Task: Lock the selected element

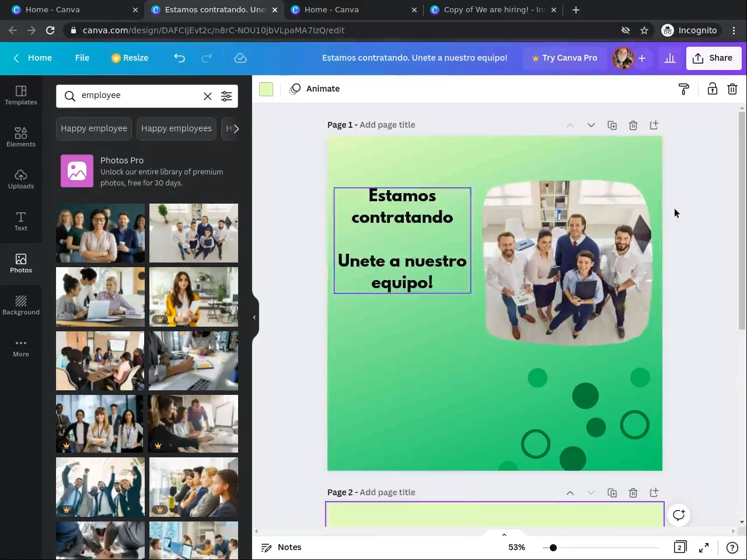Action: click(713, 89)
